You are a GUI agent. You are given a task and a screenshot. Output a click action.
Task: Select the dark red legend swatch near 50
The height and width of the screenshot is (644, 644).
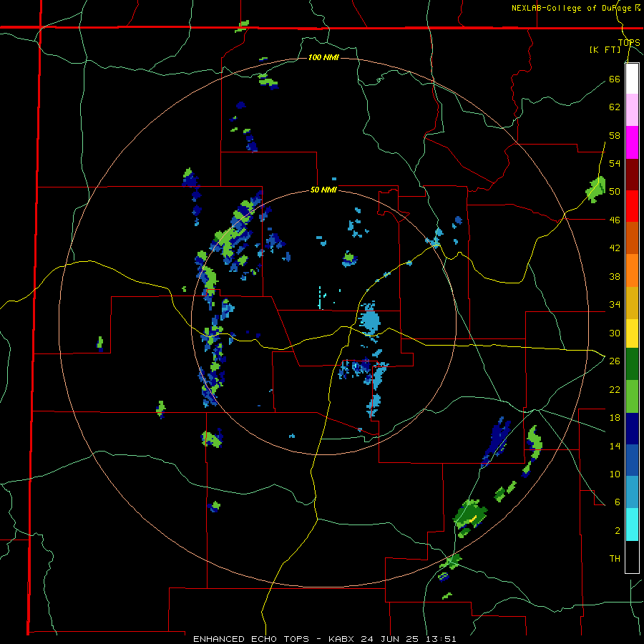tap(632, 175)
